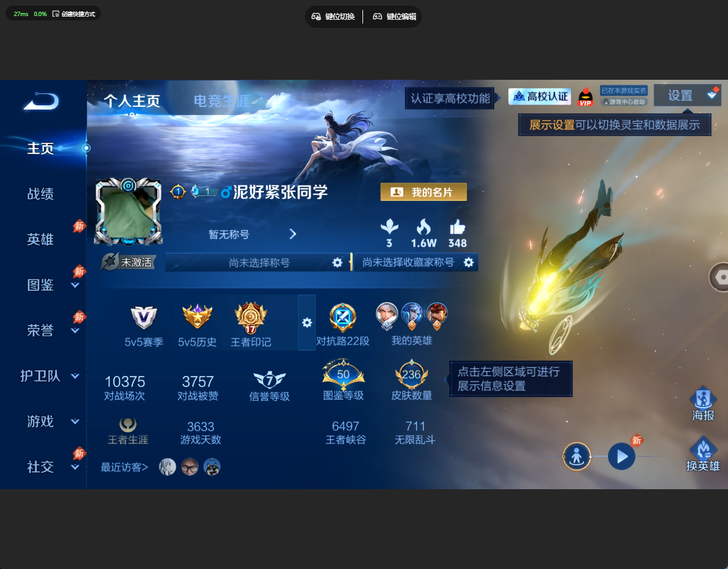Click 认证享高校功能 tooltip
The image size is (728, 569).
pos(450,98)
